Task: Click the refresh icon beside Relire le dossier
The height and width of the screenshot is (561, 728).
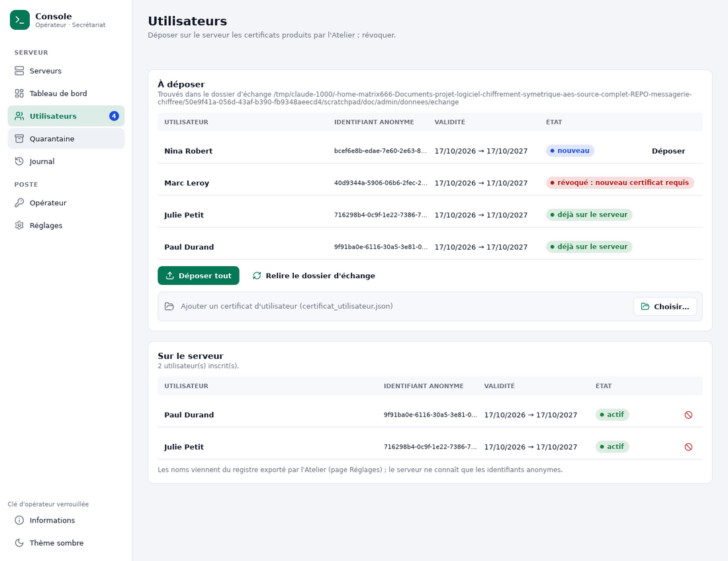Action: (x=257, y=276)
